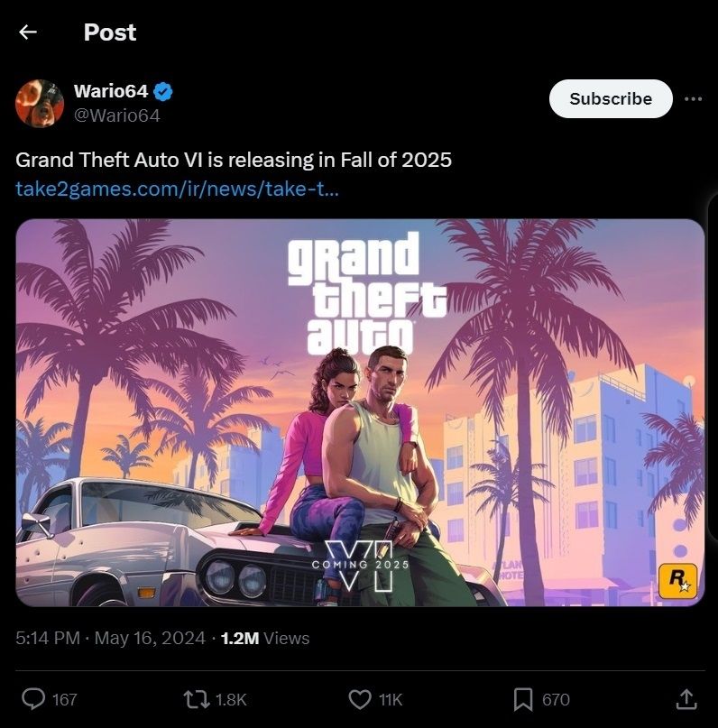Viewport: 718px width, 728px height.
Task: Open the take2games.com news link
Action: 177,189
